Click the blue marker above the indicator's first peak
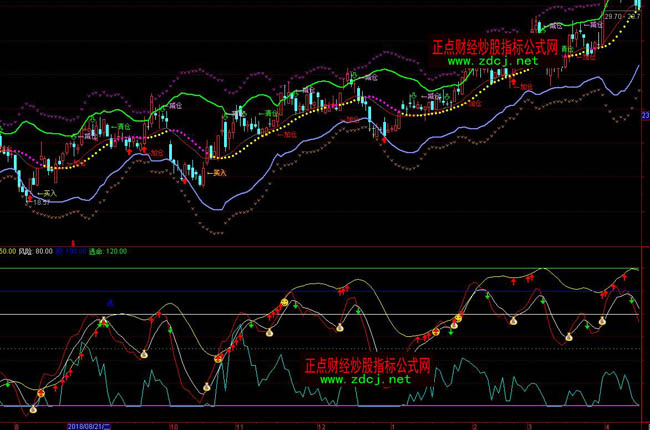The image size is (650, 430). [x=110, y=301]
